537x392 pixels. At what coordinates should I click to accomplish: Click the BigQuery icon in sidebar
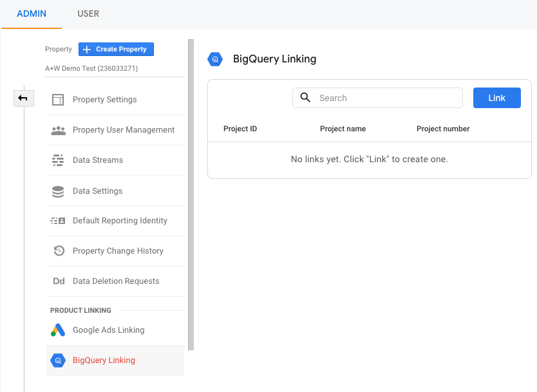pyautogui.click(x=58, y=360)
